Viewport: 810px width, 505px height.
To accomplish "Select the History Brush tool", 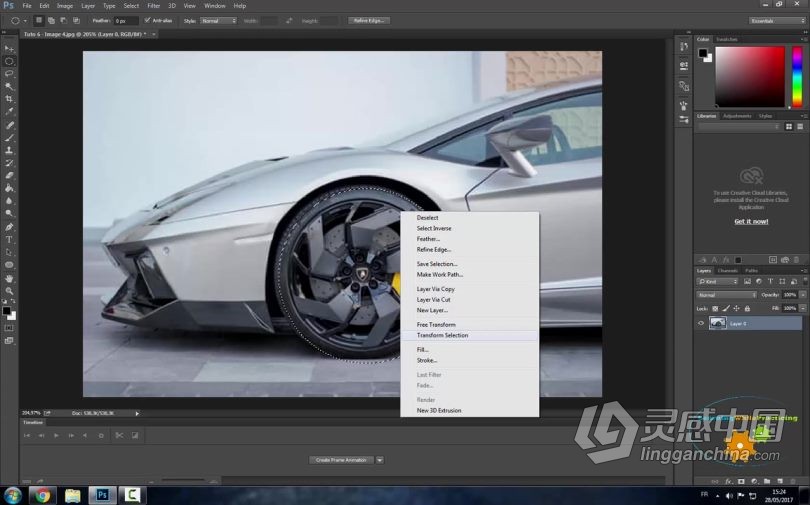I will pyautogui.click(x=9, y=163).
